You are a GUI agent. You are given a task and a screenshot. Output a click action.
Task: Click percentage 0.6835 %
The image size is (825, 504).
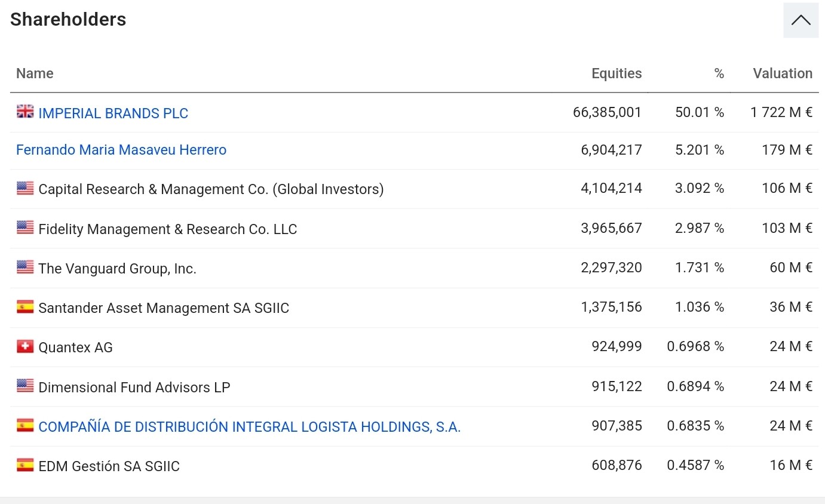pos(695,426)
